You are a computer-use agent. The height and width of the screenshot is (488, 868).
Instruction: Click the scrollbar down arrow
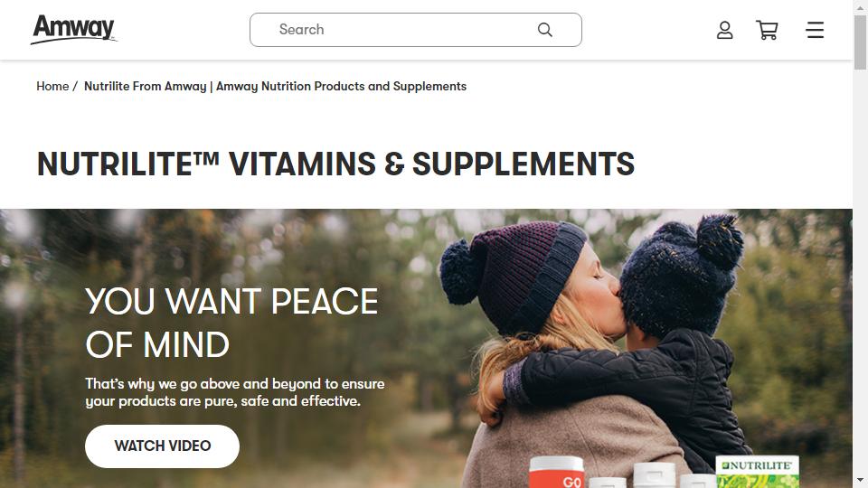click(860, 480)
